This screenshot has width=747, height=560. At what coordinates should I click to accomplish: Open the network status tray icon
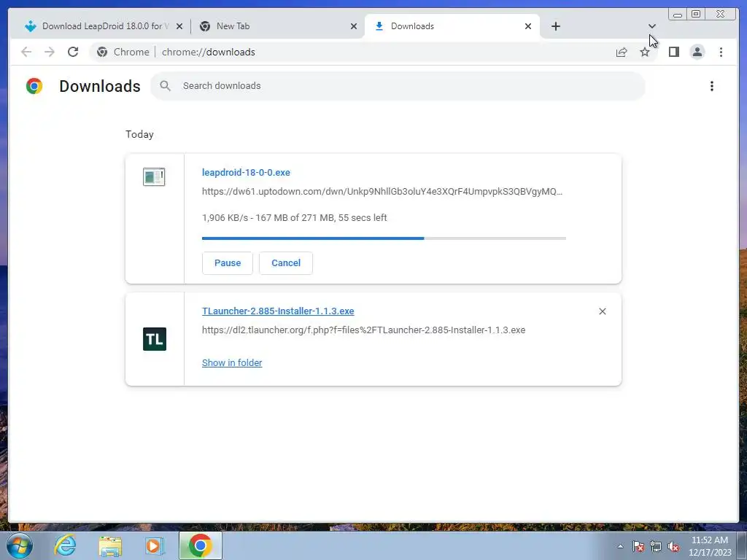click(656, 546)
